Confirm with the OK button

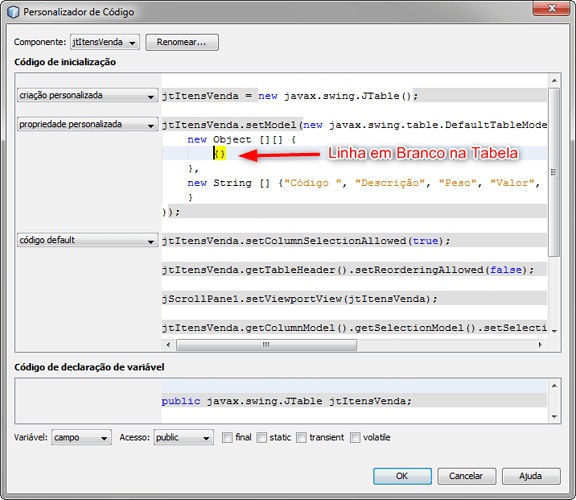(402, 476)
